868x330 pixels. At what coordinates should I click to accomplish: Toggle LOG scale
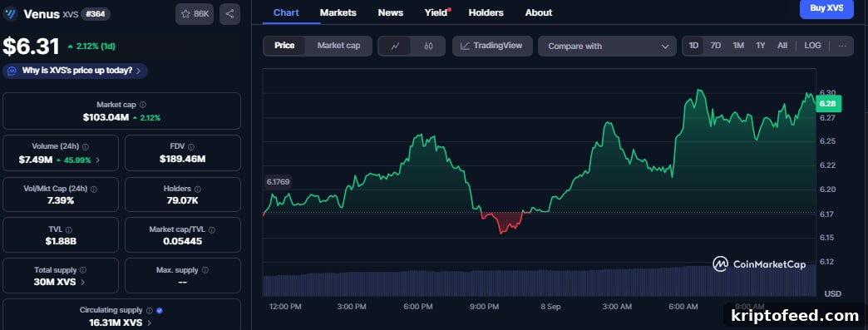(812, 46)
